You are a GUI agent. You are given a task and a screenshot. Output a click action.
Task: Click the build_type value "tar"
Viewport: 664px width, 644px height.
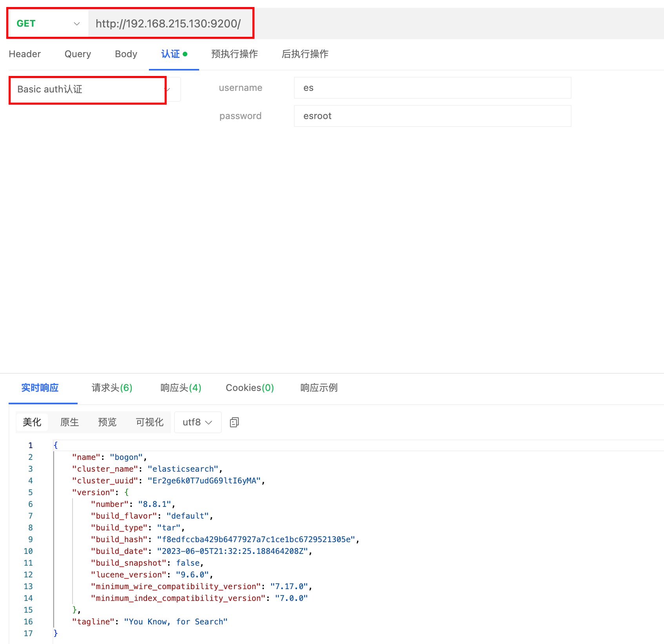coord(169,528)
